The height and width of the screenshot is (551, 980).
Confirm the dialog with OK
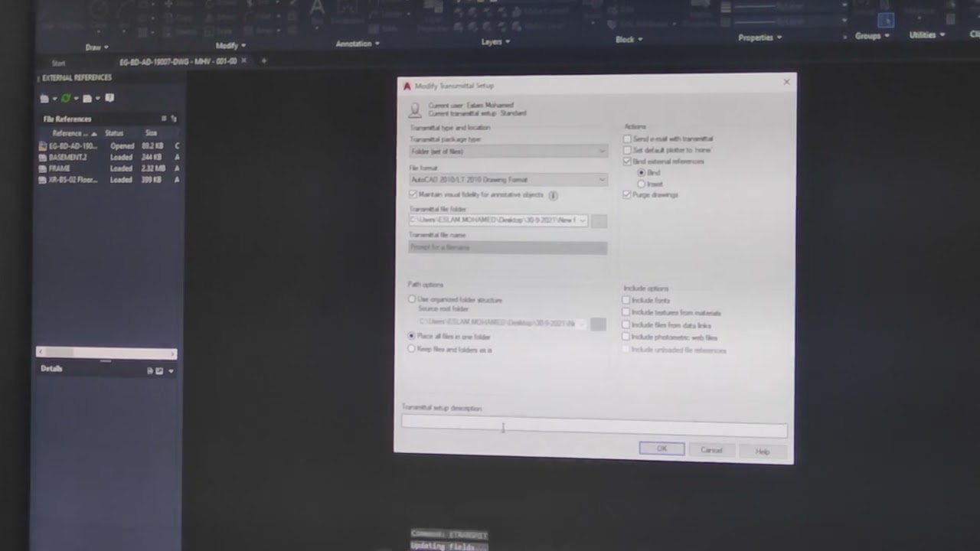661,449
